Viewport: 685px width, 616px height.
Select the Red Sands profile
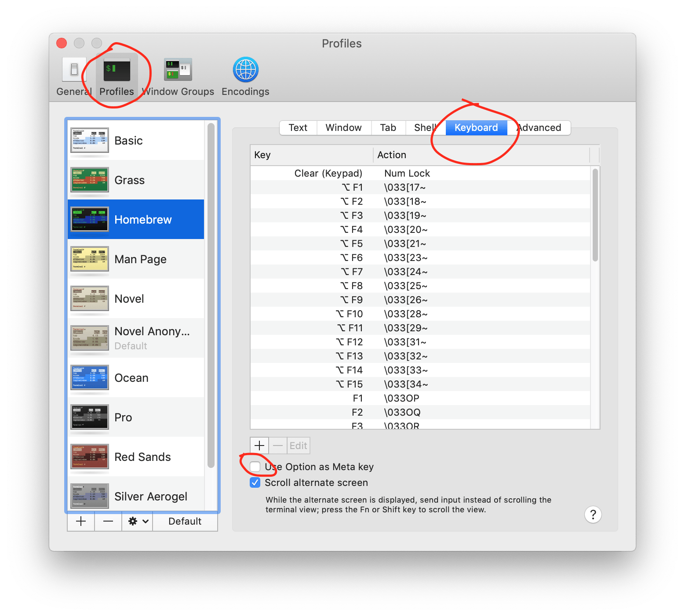[x=142, y=457]
